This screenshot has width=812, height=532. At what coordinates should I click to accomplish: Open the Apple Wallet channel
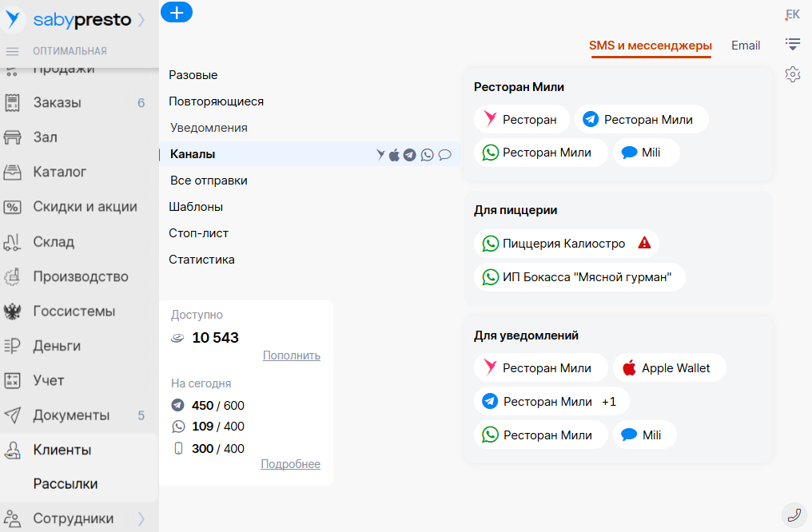click(x=669, y=368)
